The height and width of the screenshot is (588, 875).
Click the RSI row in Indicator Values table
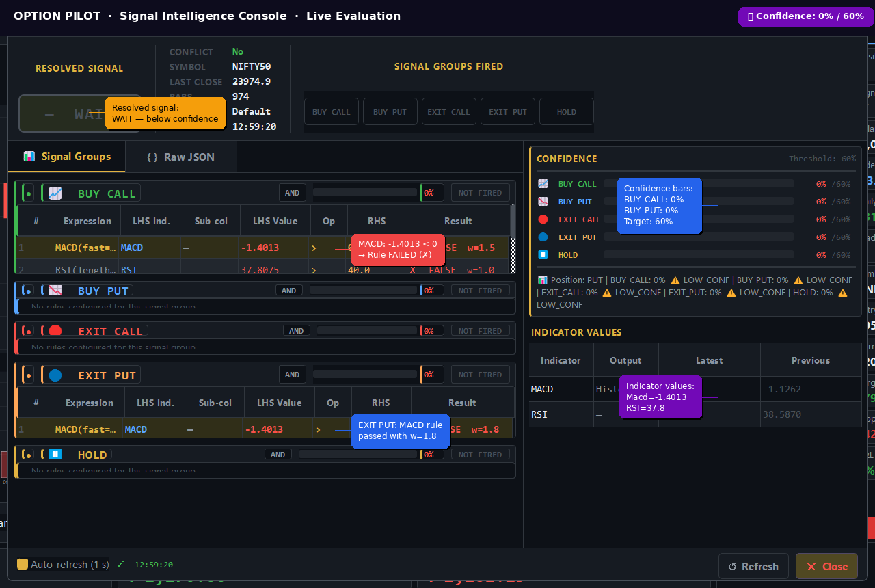[x=695, y=414]
